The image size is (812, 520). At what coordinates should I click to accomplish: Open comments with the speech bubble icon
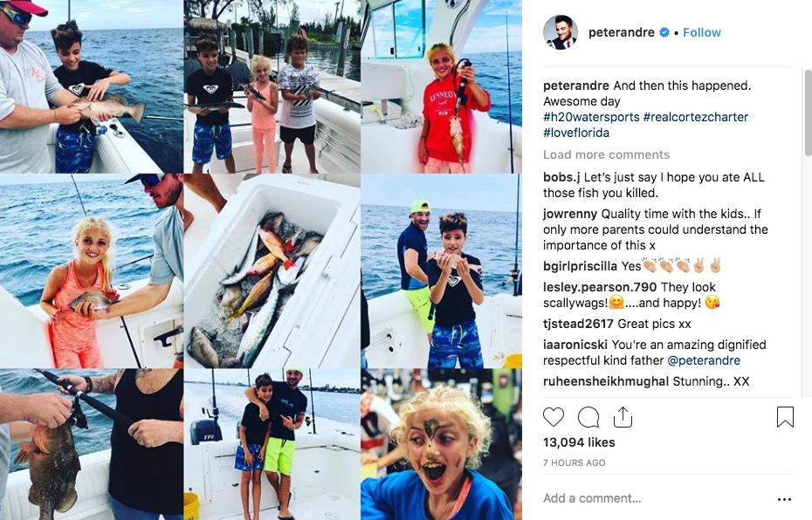tap(588, 417)
